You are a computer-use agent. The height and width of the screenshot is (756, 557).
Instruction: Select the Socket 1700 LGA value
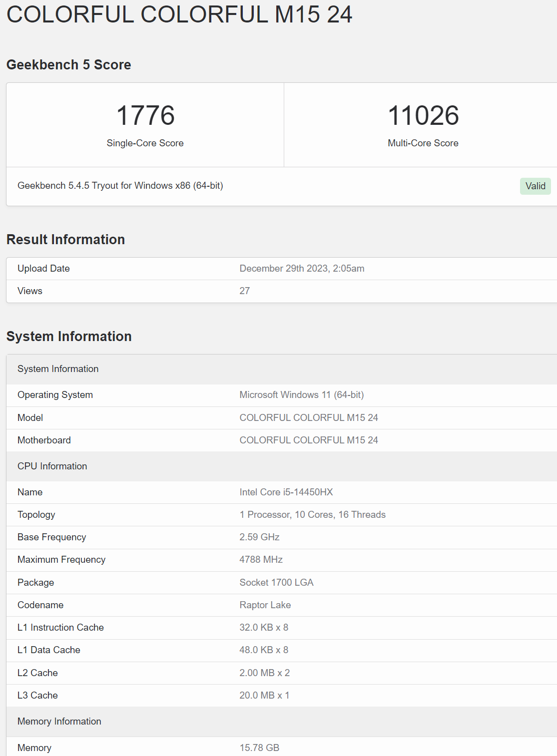point(277,583)
